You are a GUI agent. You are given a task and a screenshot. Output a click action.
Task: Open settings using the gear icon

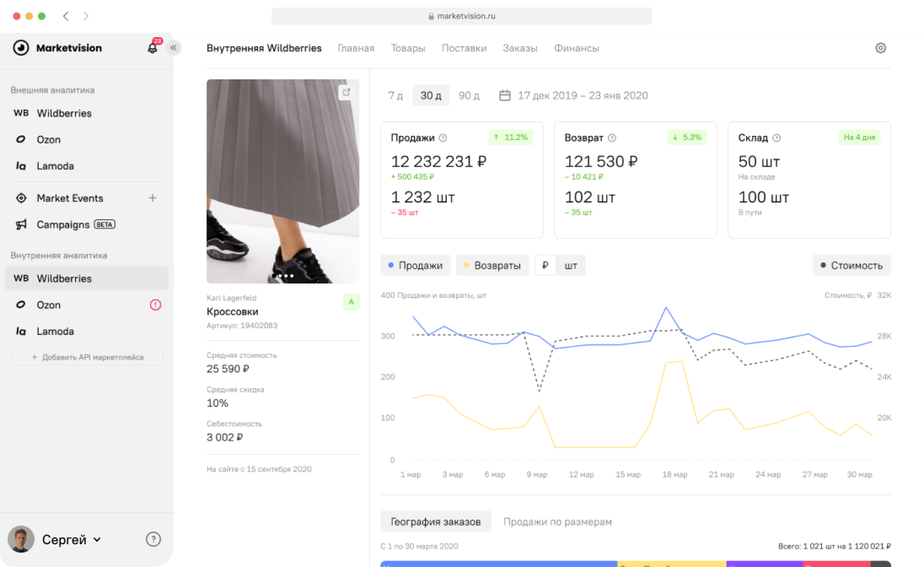point(881,48)
